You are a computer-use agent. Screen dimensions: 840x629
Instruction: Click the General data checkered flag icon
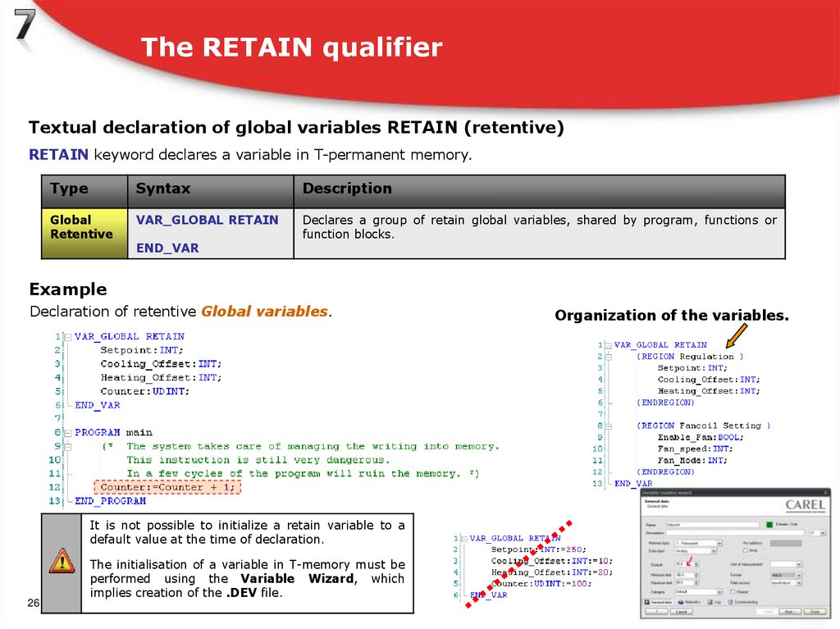point(647,602)
